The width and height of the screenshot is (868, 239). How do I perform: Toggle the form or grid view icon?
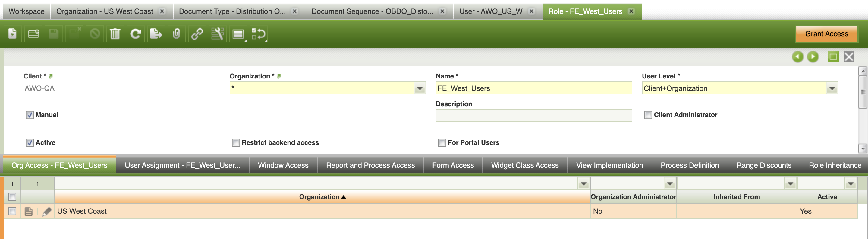point(238,34)
